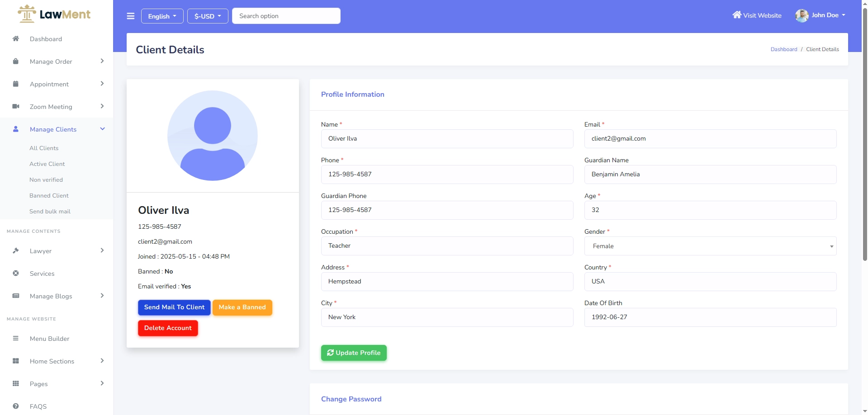This screenshot has height=415, width=868.
Task: Open Non verified submenu item
Action: [x=46, y=179]
